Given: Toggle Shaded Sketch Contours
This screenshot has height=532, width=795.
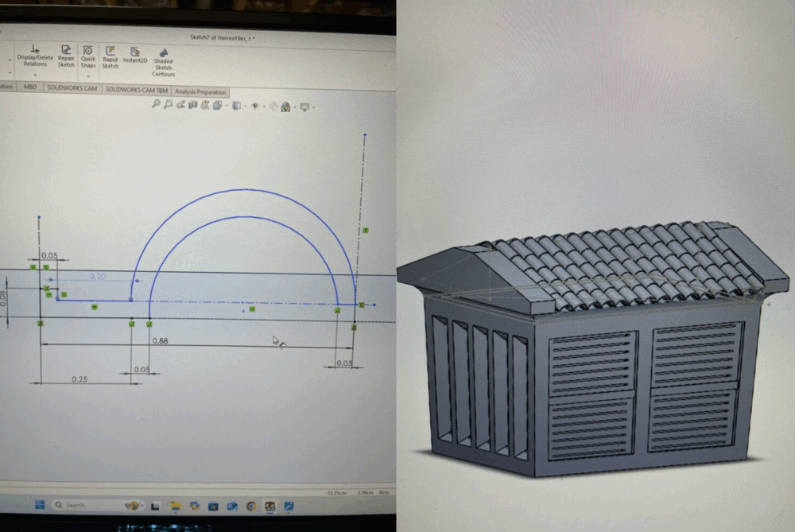Looking at the screenshot, I should 163,61.
